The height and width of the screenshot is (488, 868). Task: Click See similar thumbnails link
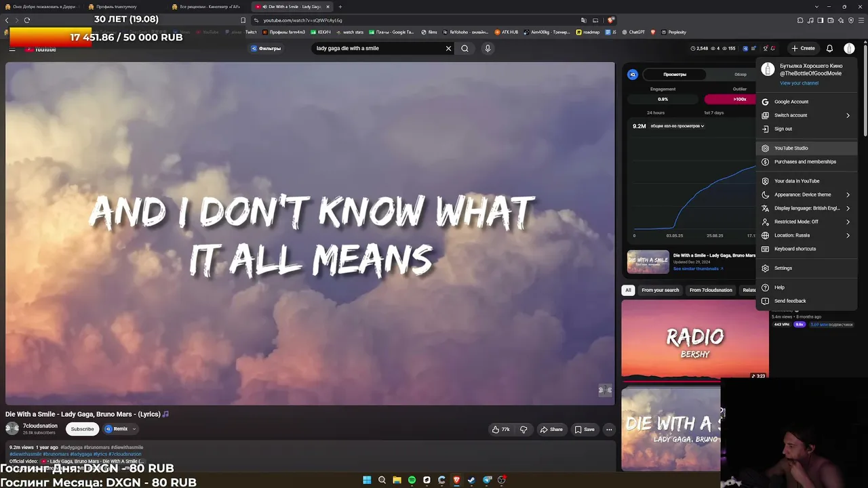[698, 268]
